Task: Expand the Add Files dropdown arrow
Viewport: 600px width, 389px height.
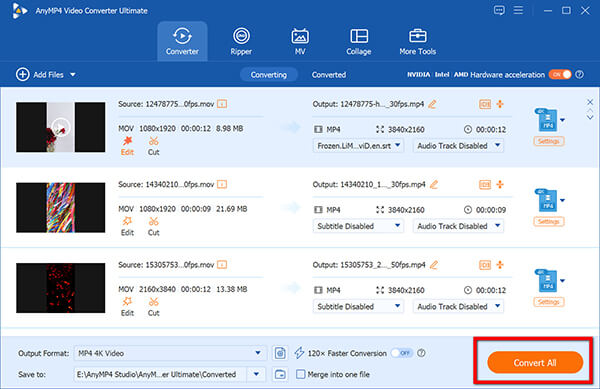Action: [x=73, y=75]
